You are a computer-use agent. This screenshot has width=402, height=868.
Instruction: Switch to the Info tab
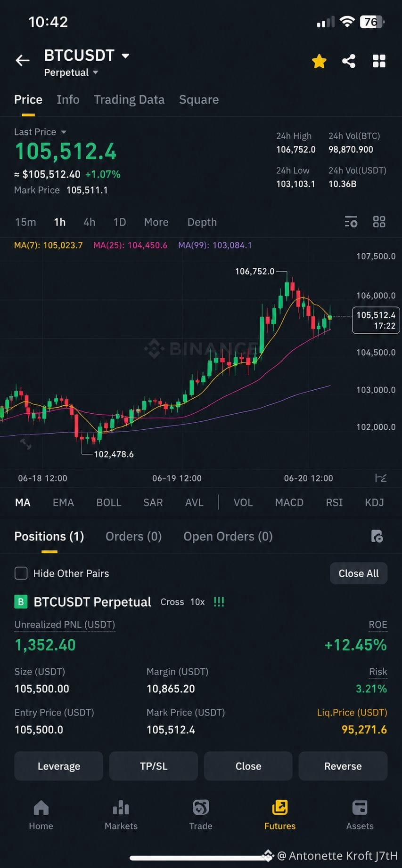68,100
